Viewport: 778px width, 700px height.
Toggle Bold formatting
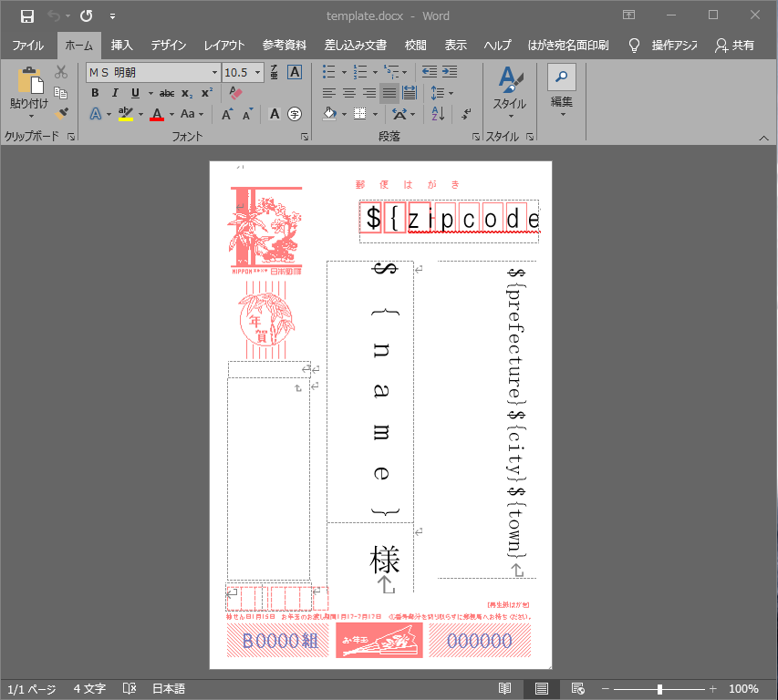click(x=95, y=93)
